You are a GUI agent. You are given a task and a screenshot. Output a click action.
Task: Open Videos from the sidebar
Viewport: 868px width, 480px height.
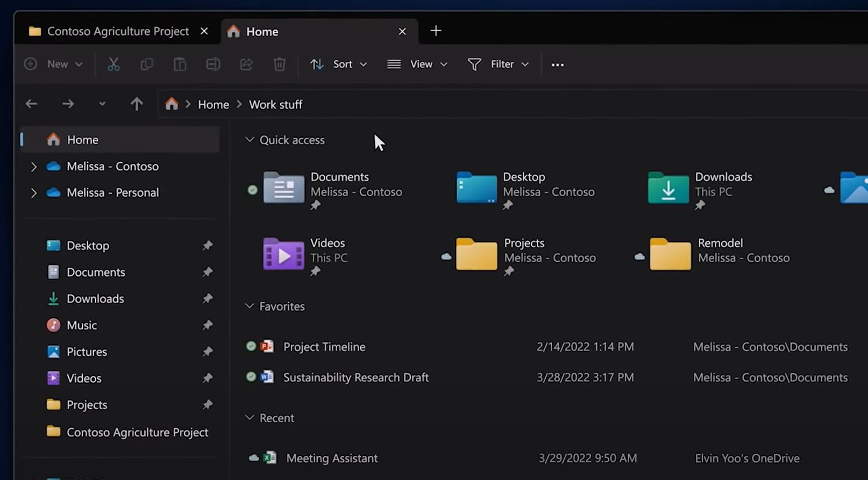pyautogui.click(x=84, y=378)
